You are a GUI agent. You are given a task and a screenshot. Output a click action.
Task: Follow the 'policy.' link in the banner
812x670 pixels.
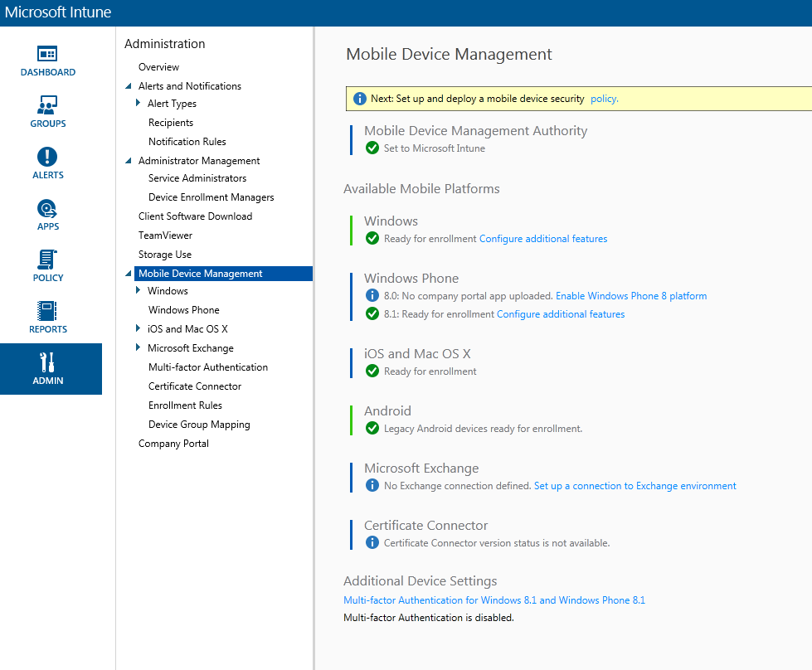click(605, 99)
